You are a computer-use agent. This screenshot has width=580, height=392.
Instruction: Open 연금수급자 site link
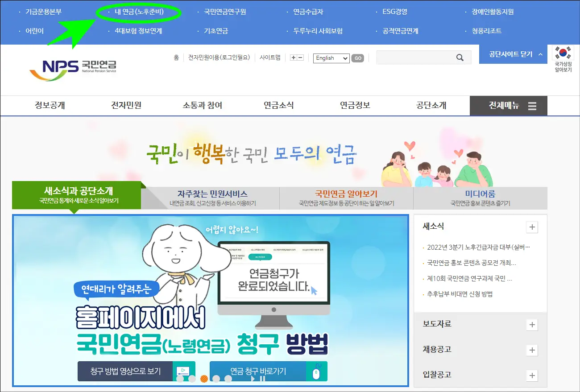(x=308, y=12)
